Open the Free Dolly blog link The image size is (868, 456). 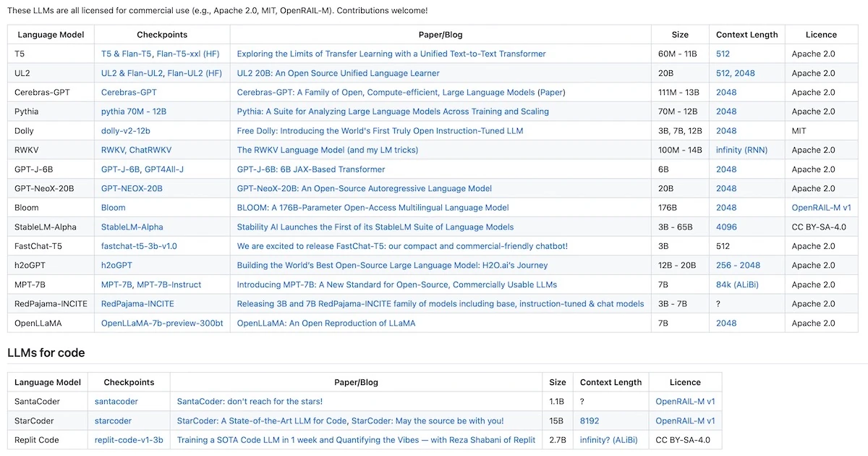pyautogui.click(x=380, y=131)
